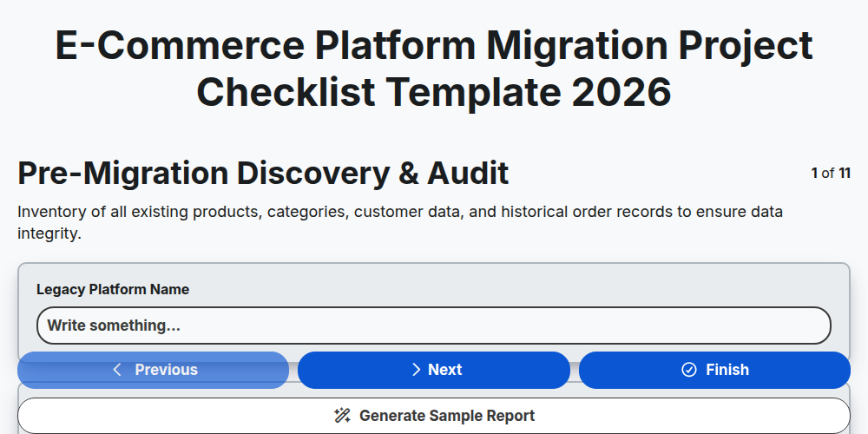The image size is (868, 434).
Task: Click the inventory description paragraph
Action: pyautogui.click(x=400, y=222)
